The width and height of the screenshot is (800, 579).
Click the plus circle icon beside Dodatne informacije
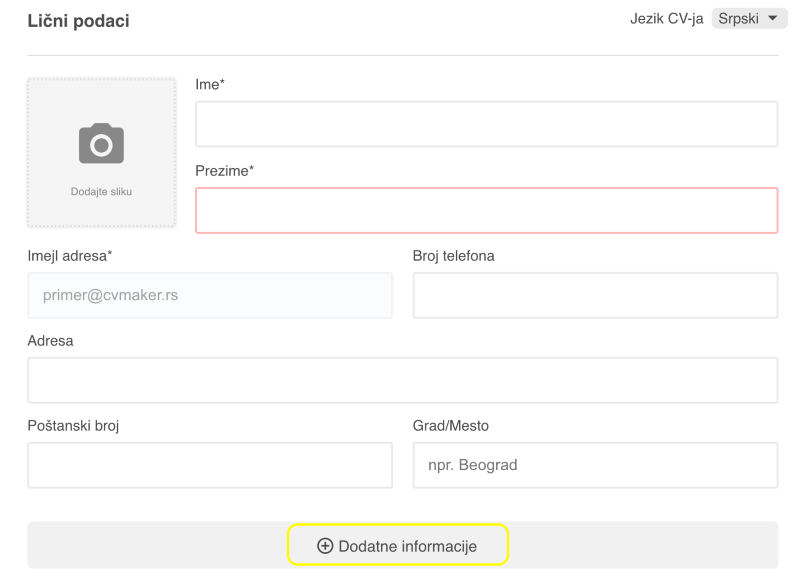coord(325,546)
